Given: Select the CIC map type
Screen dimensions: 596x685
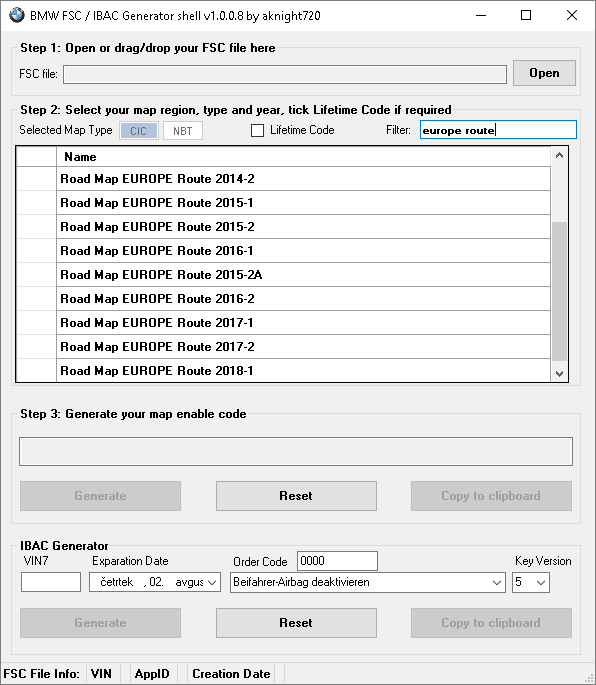Looking at the screenshot, I should 139,131.
